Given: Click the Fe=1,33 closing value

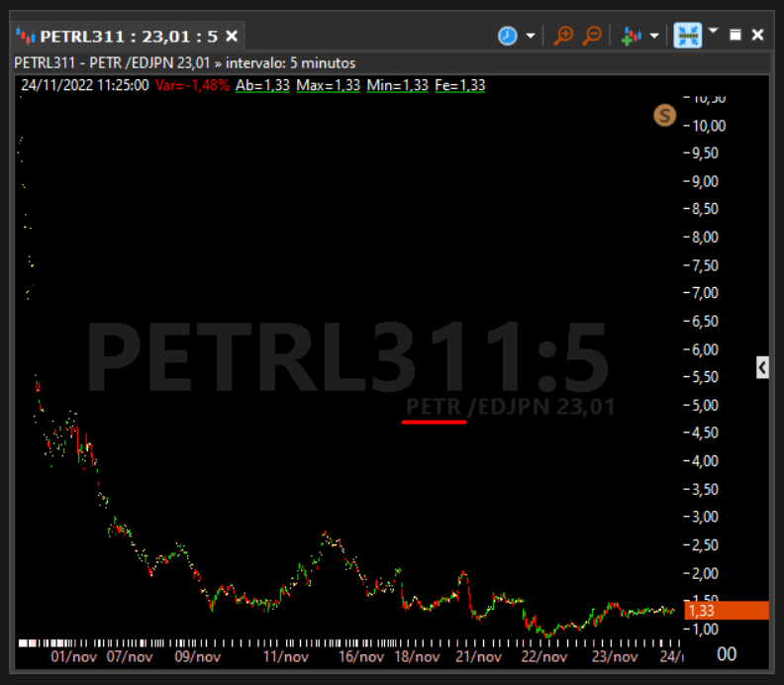Looking at the screenshot, I should 460,85.
